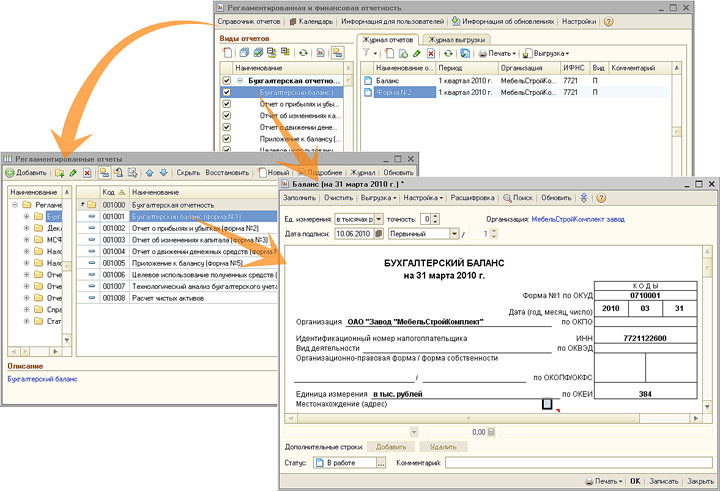Click the blue move up arrow icon
This screenshot has width=720, height=491.
(x=150, y=173)
